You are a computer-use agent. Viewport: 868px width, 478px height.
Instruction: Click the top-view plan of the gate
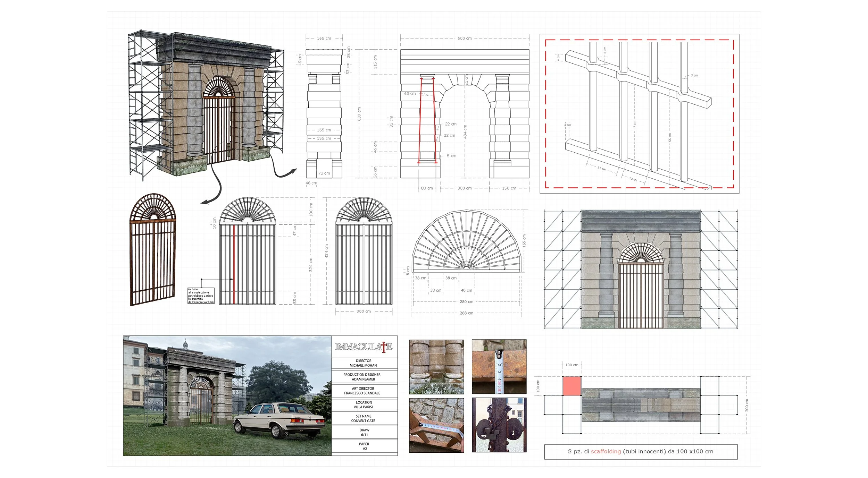[x=641, y=405]
